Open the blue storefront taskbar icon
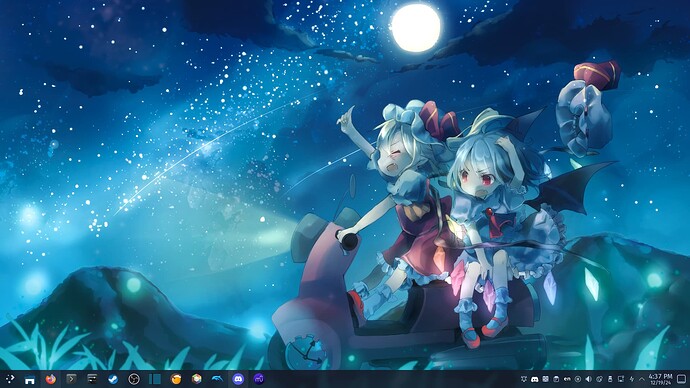Screen dimensions: 690x388 30,379
